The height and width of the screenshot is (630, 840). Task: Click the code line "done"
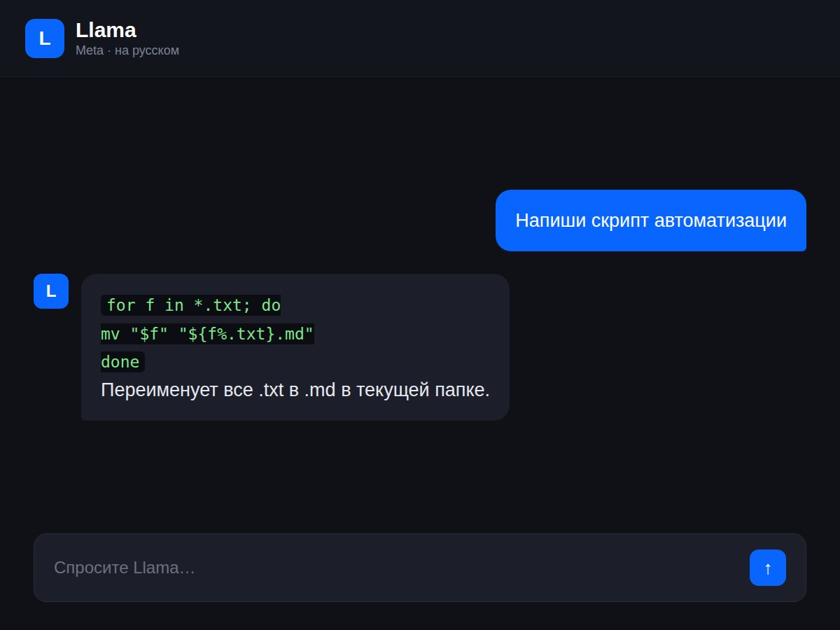point(122,362)
